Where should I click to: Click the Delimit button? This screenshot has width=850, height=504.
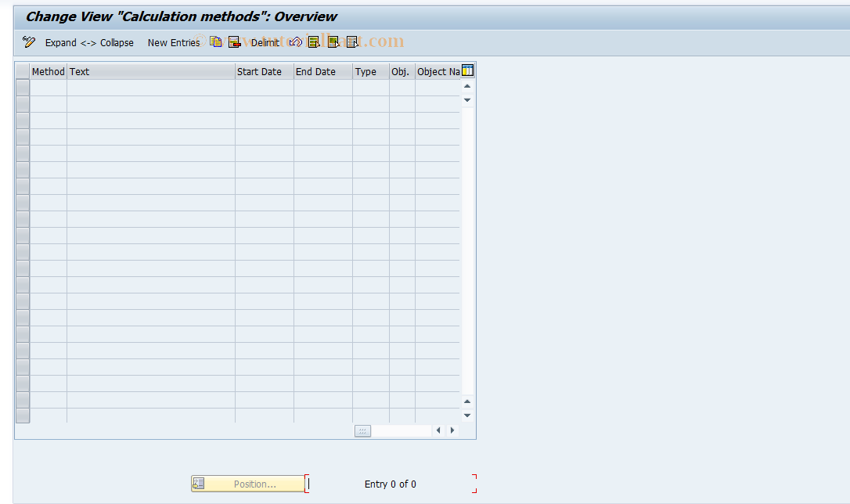(x=265, y=43)
